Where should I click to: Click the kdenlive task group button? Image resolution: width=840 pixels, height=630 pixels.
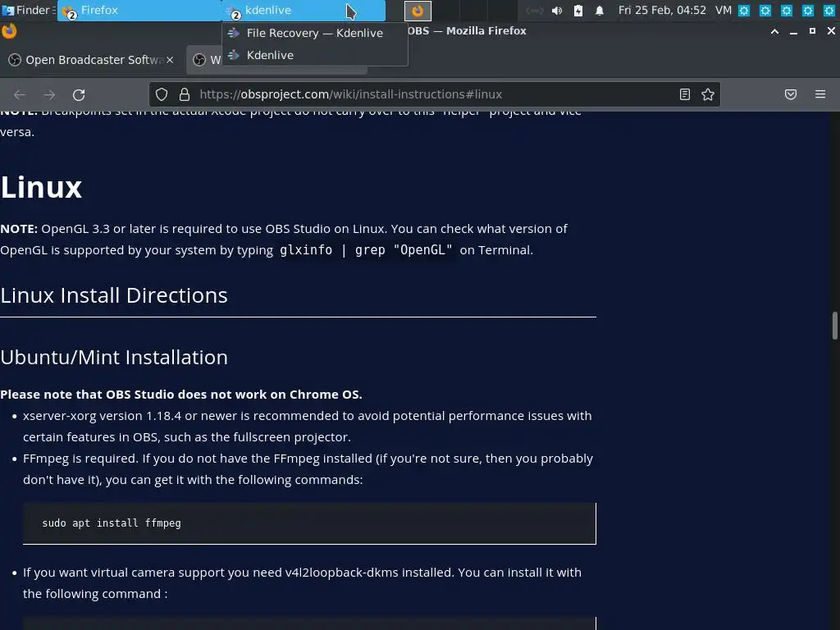point(304,10)
